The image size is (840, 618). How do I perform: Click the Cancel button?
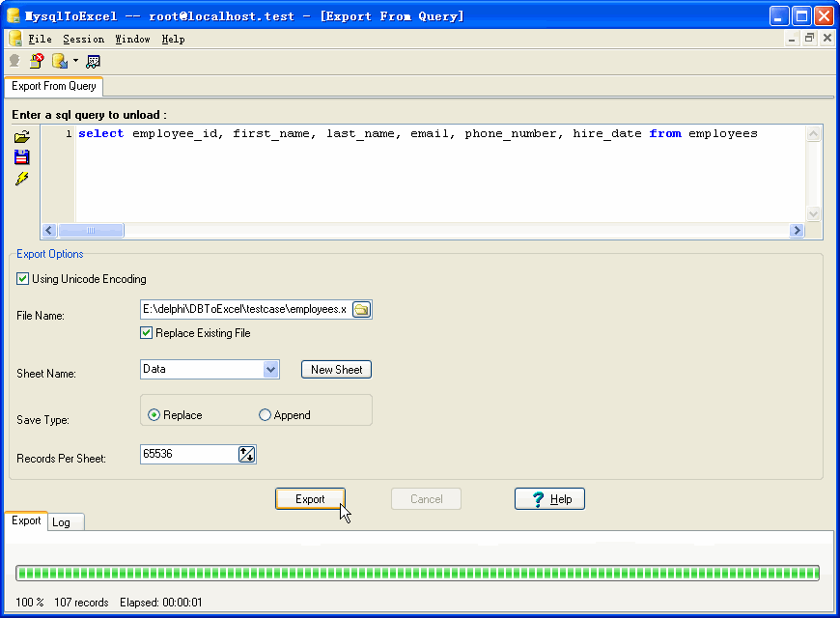point(427,499)
